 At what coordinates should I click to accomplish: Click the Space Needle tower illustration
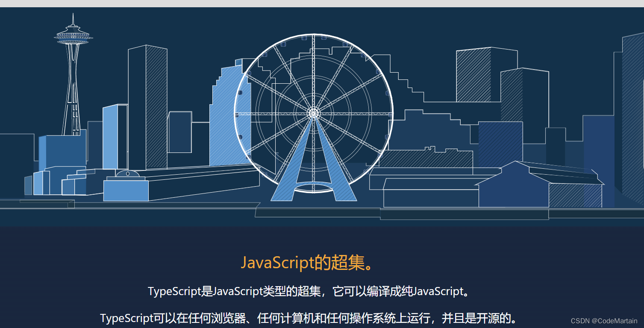pyautogui.click(x=73, y=74)
